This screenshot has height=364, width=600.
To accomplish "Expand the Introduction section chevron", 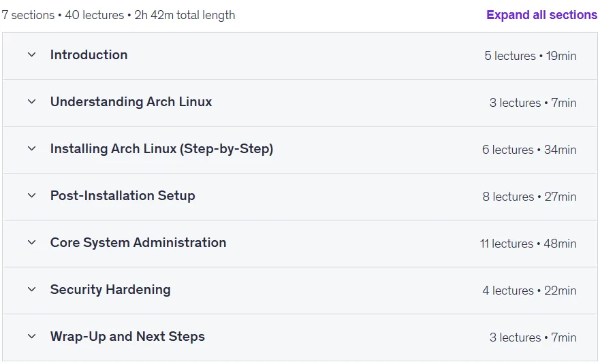I will click(x=32, y=54).
